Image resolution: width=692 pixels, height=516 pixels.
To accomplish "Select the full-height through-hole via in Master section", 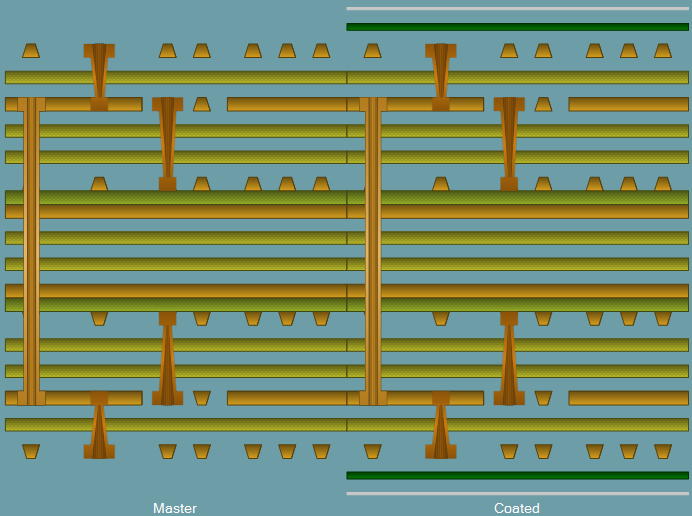I will pyautogui.click(x=31, y=251).
